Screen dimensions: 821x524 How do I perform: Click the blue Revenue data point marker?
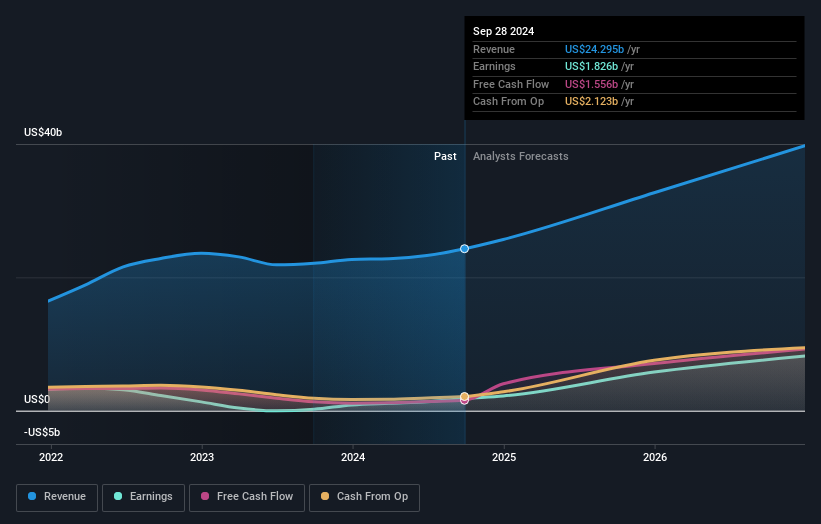click(464, 249)
